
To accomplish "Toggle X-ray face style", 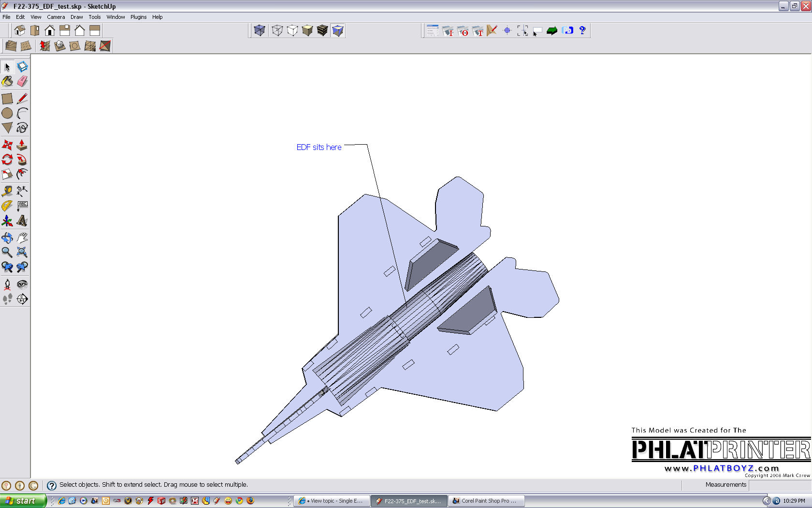I will click(x=260, y=30).
